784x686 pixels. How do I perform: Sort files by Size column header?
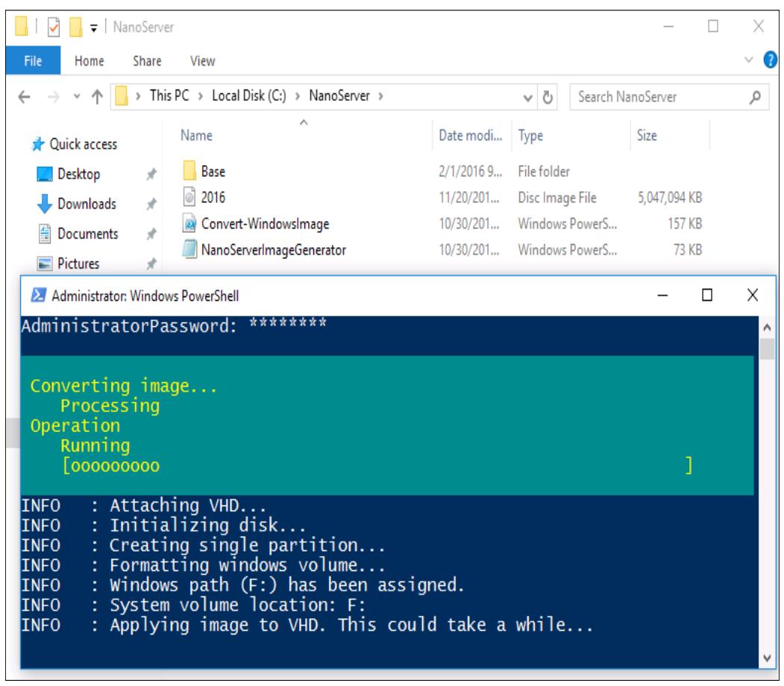647,135
